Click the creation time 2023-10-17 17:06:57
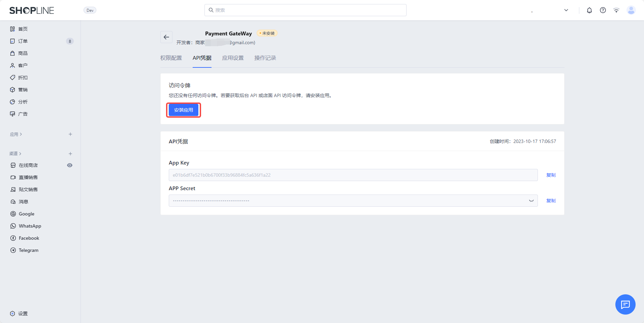Screen dimensions: 644x323 click(535, 141)
